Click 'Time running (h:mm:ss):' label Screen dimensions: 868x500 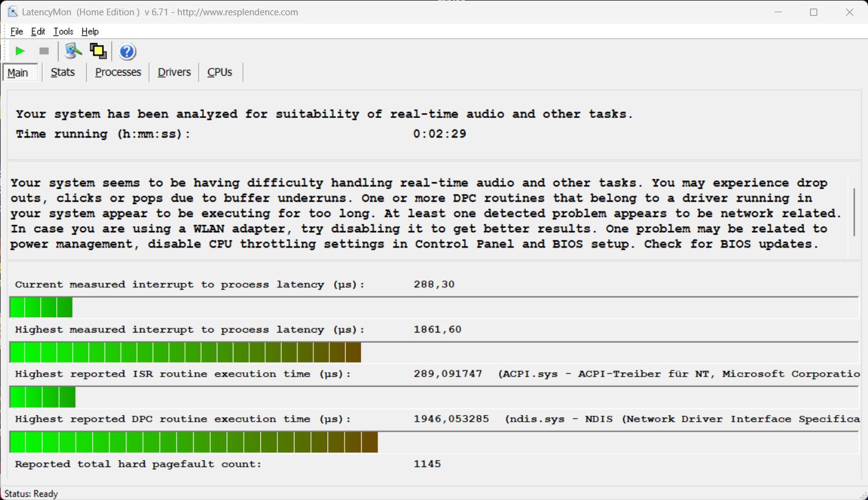click(103, 134)
